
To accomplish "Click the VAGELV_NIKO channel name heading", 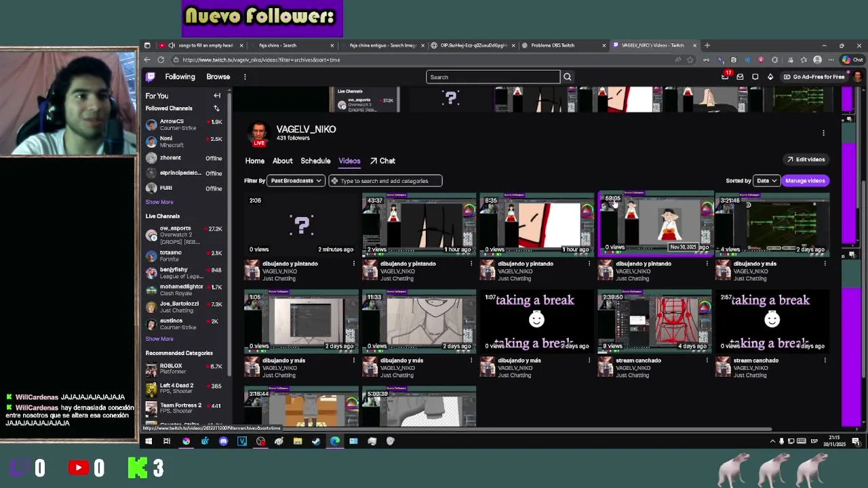I will click(306, 129).
